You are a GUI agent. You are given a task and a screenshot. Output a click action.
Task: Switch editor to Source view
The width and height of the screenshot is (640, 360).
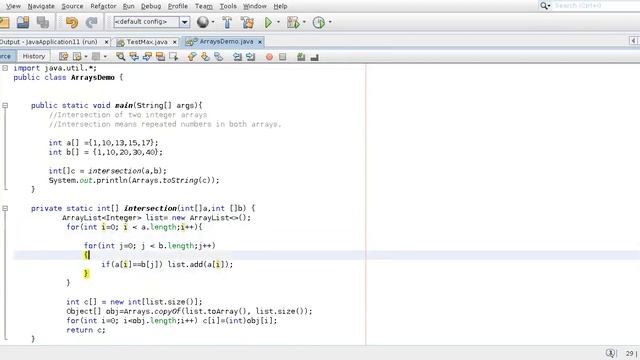(7, 56)
